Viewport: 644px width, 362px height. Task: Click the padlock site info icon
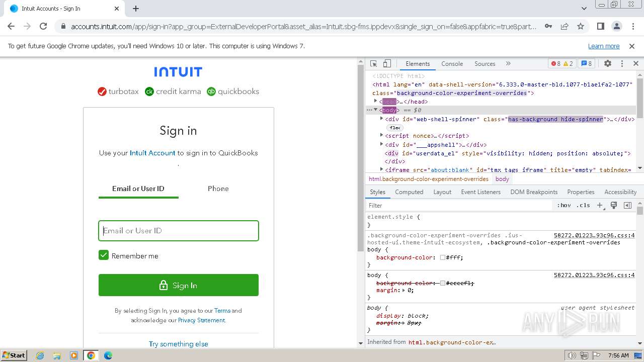pos(62,26)
